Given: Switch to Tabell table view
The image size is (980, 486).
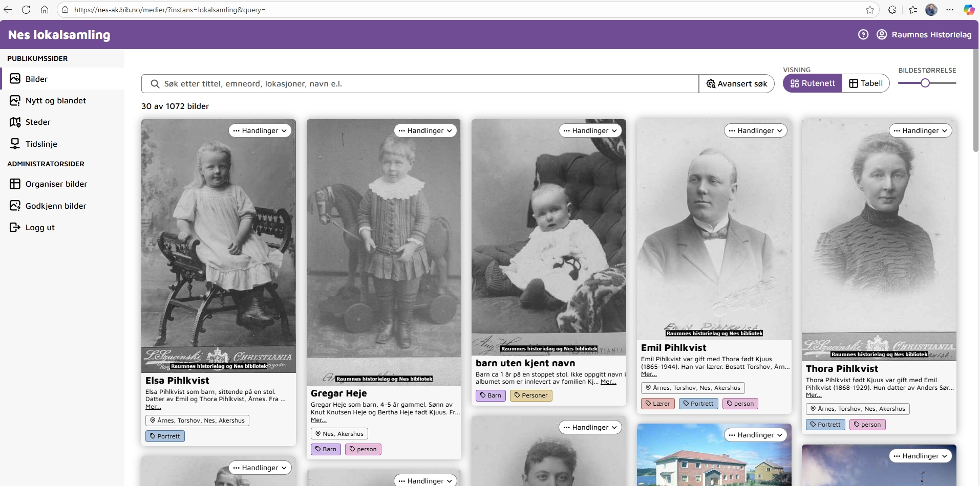Looking at the screenshot, I should [x=866, y=83].
